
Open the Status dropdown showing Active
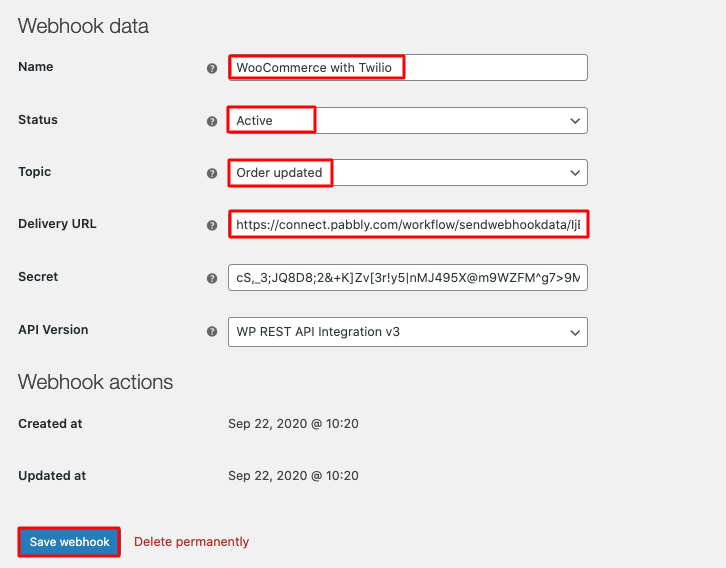[407, 120]
